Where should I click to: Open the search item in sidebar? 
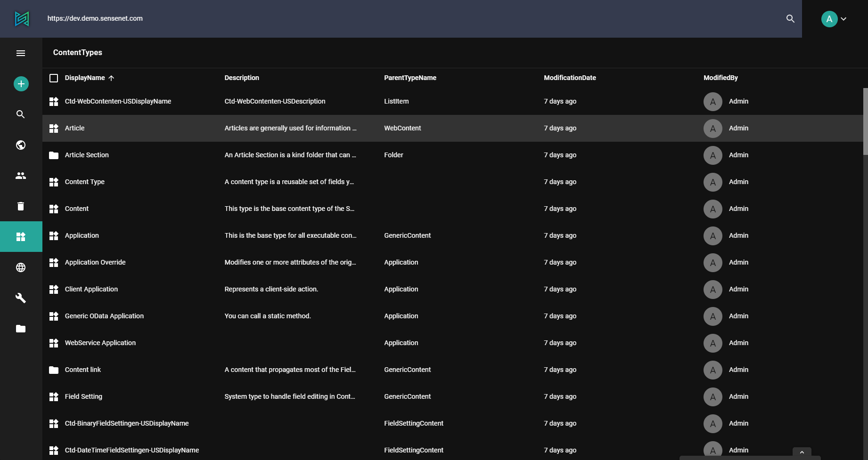pyautogui.click(x=21, y=114)
